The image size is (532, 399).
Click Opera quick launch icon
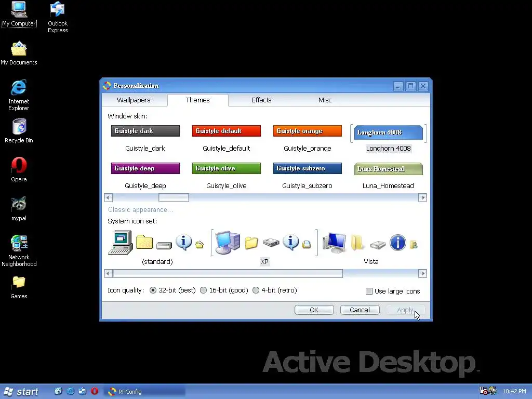(95, 391)
